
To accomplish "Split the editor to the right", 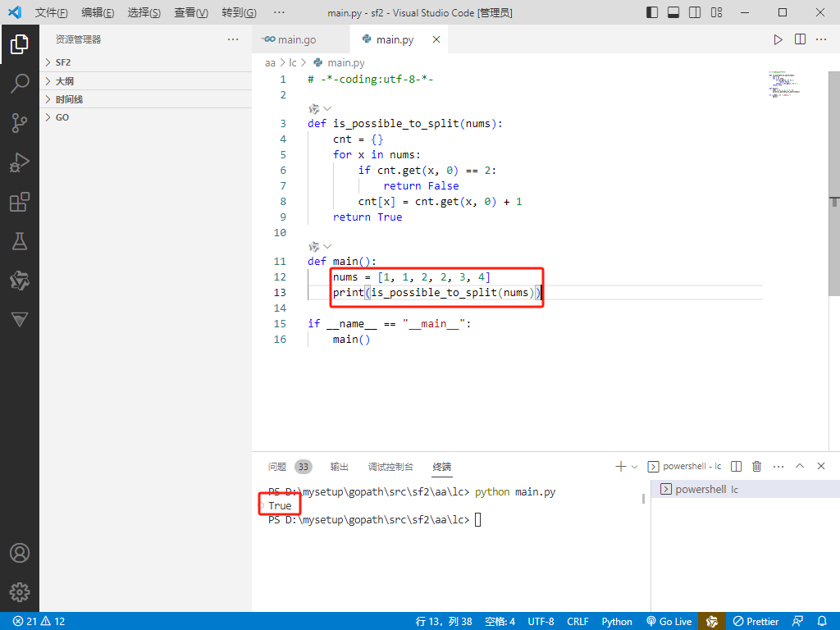I will 800,39.
